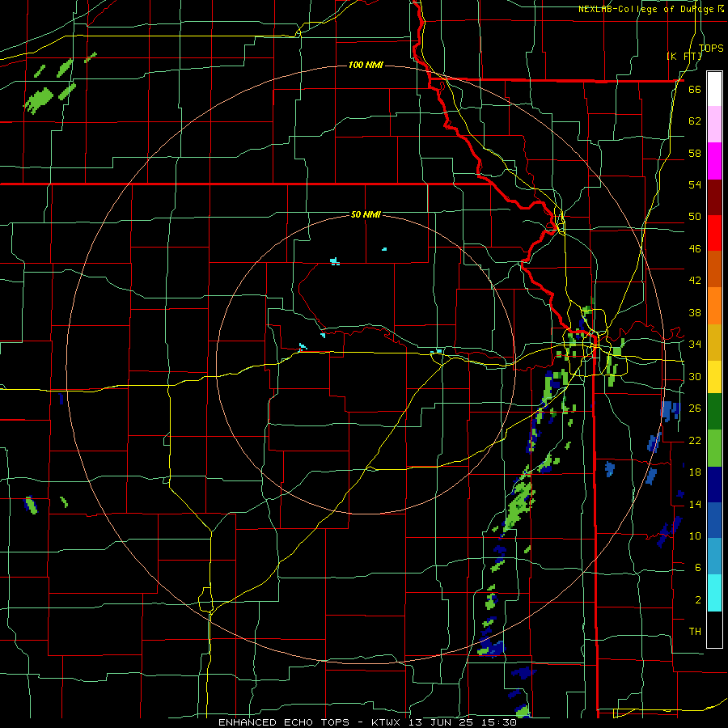Image resolution: width=728 pixels, height=728 pixels.
Task: Select the dark green legend swatch
Action: (714, 412)
